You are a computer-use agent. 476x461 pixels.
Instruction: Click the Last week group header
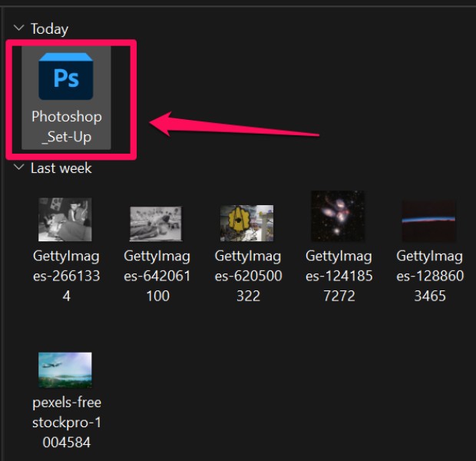[61, 168]
